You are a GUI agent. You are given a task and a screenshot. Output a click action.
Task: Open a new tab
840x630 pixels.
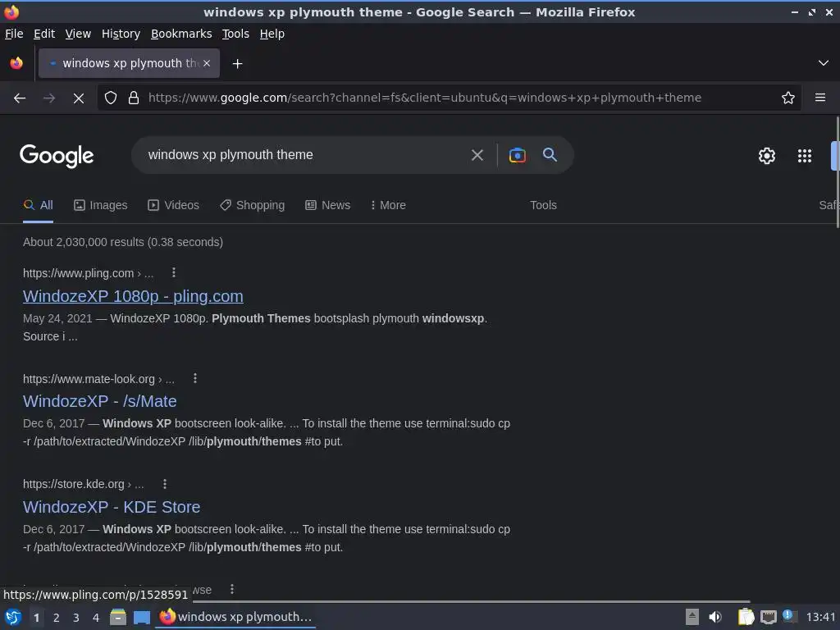[x=237, y=64]
